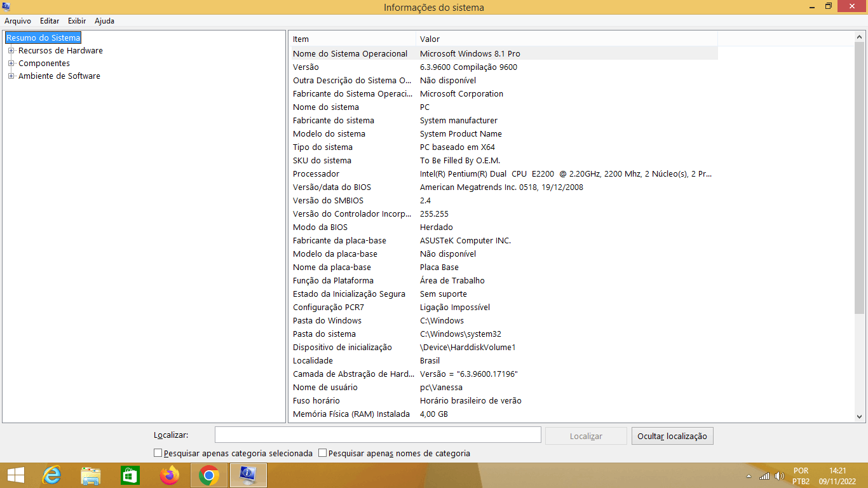Select the Memória Física (RAM) Instalada row
868x488 pixels.
pos(504,414)
